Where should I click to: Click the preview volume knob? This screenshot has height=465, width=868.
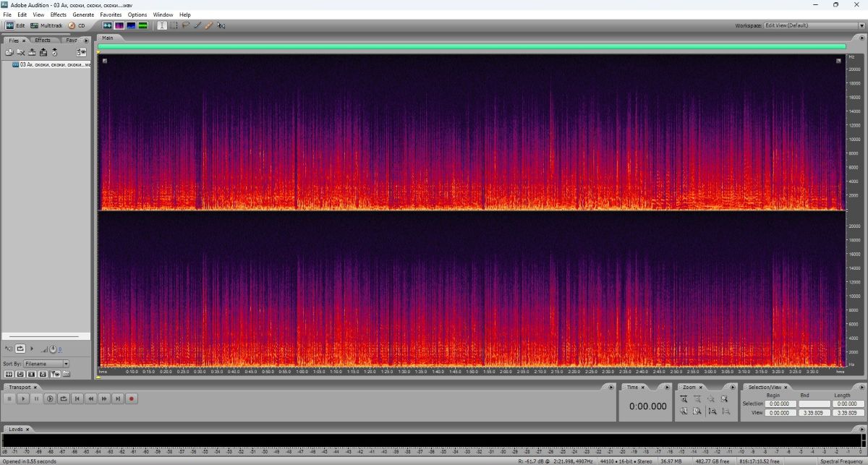[53, 349]
